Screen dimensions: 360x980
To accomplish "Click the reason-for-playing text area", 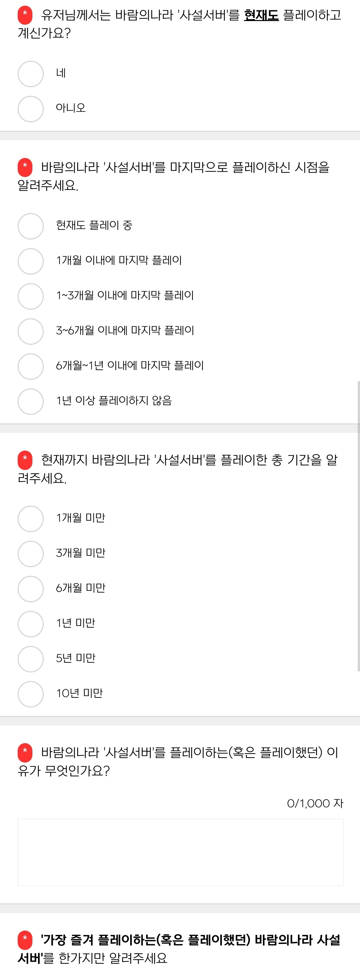I will (x=180, y=852).
